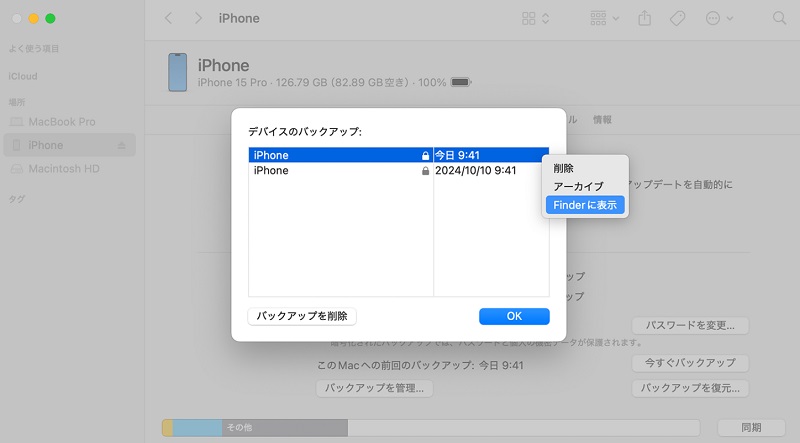Click the タグ sidebar heading
The width and height of the screenshot is (800, 443).
(x=16, y=200)
